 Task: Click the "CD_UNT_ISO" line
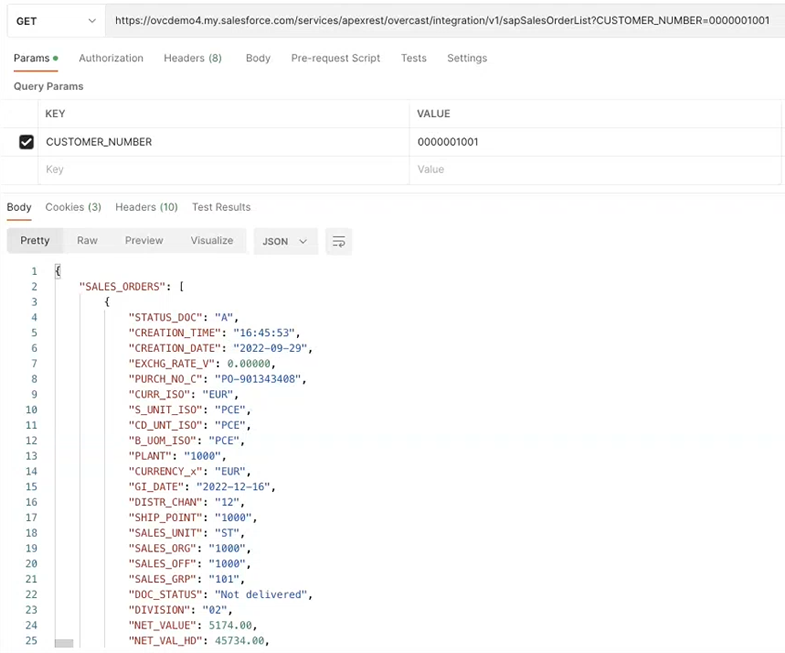[x=189, y=426]
